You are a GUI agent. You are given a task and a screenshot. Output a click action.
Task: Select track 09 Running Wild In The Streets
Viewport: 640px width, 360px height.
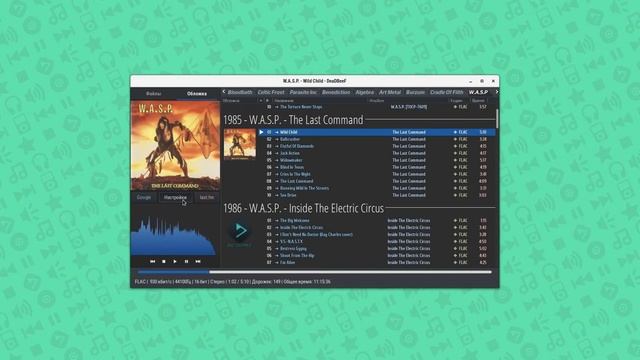click(x=377, y=188)
